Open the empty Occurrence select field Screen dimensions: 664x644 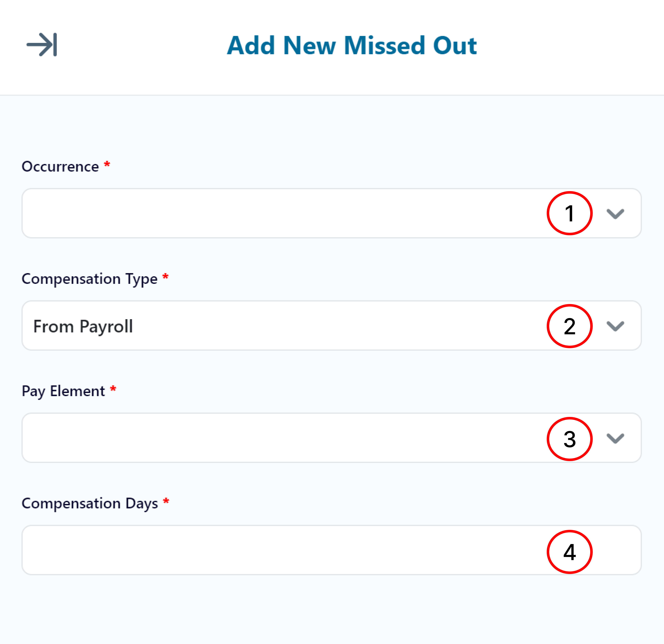pos(271,214)
